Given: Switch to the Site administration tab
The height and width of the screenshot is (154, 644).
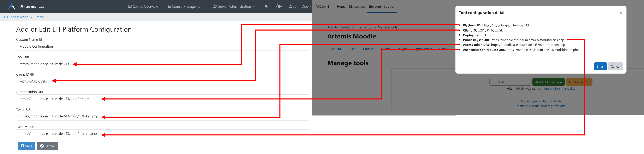Looking at the screenshot, I should 382,6.
